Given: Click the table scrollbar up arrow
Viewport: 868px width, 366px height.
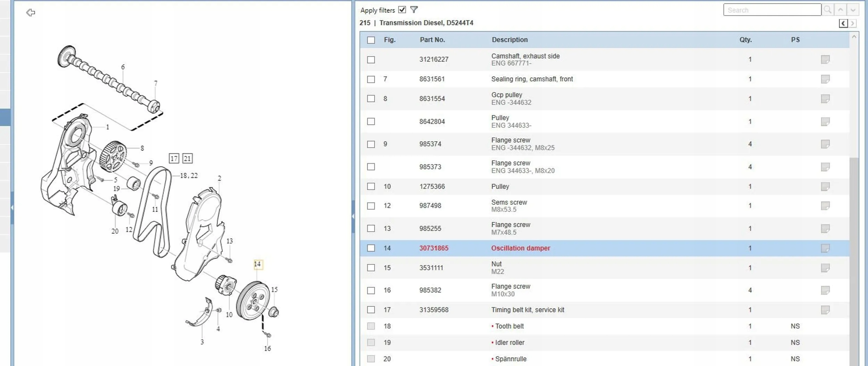Looking at the screenshot, I should tap(854, 36).
